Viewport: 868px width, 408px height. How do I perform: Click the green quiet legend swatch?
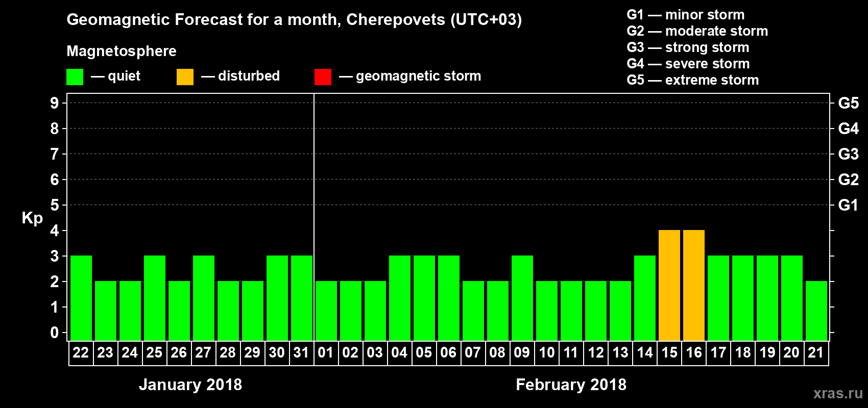click(x=75, y=77)
